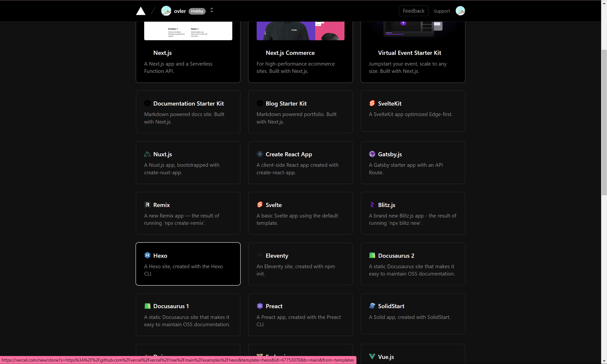This screenshot has width=607, height=364.
Task: Select the Eleventy template title
Action: [277, 256]
